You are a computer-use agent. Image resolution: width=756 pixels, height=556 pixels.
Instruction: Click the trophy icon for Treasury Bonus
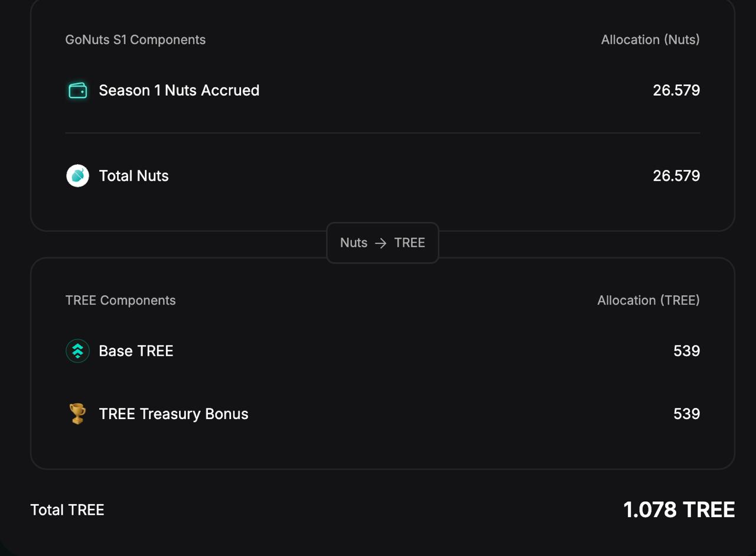77,414
